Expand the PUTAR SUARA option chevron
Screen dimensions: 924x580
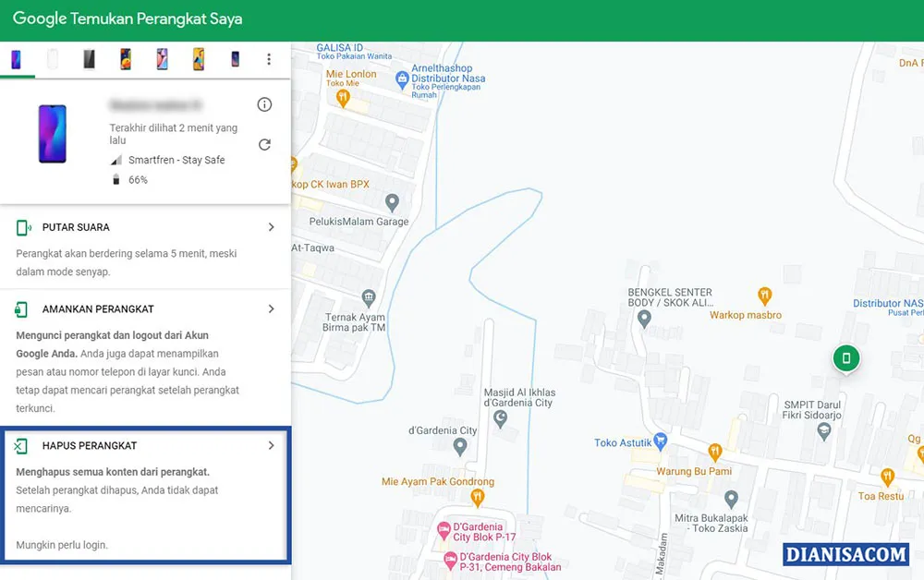click(x=270, y=226)
